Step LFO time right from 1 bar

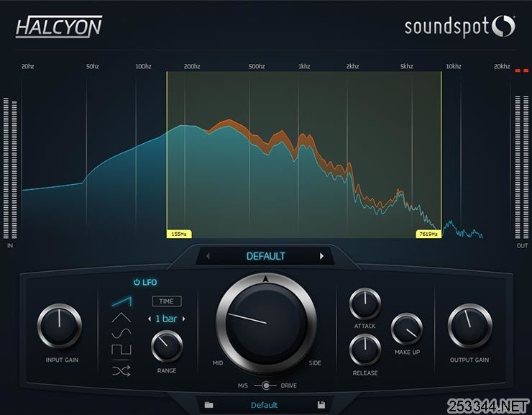[x=183, y=319]
